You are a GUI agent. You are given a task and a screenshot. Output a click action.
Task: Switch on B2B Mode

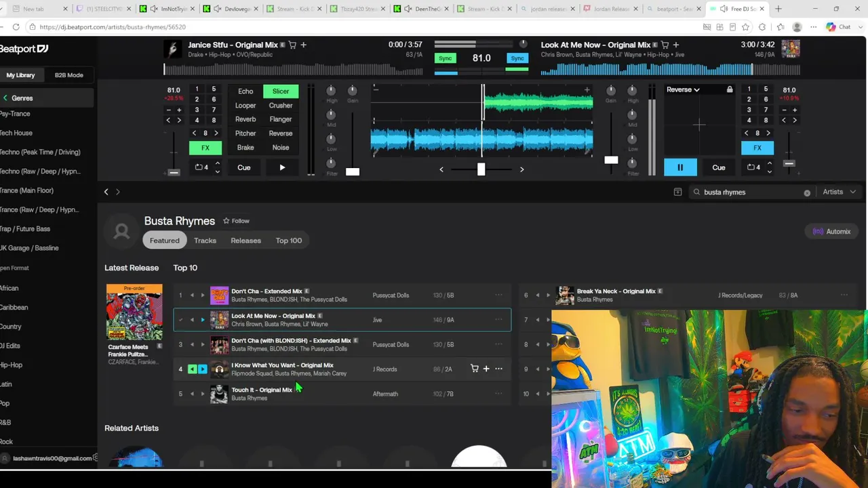69,75
